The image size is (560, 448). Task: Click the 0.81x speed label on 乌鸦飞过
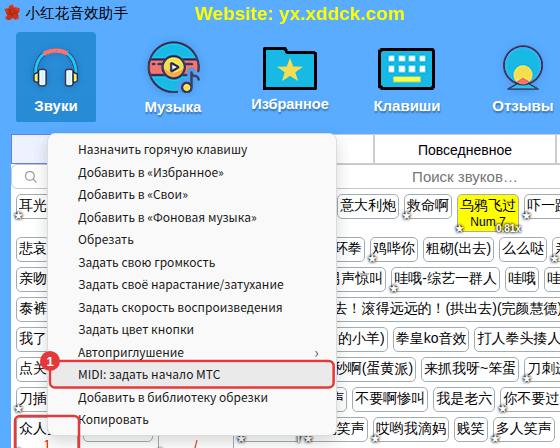tap(509, 228)
